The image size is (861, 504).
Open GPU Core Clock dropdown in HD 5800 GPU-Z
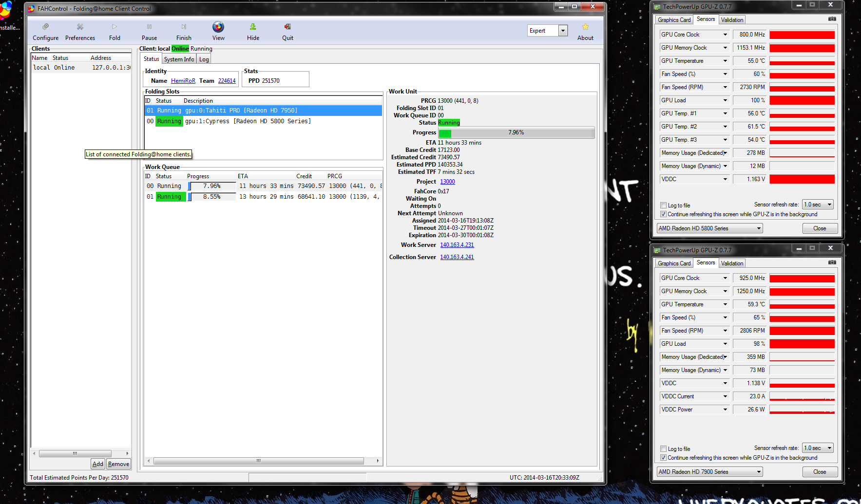coord(725,35)
